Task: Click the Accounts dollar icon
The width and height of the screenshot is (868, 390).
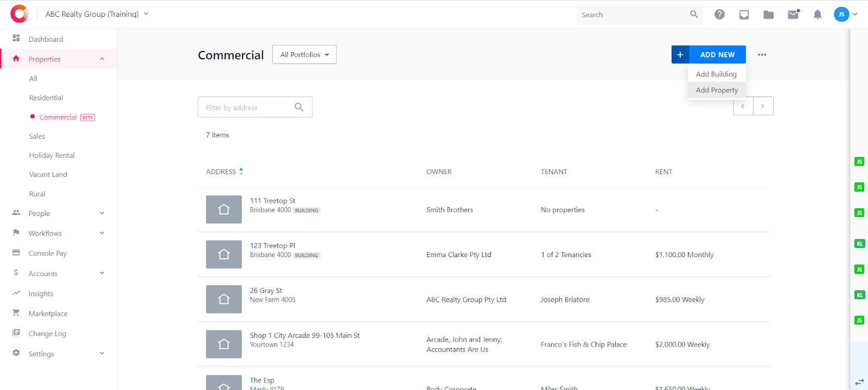Action: coord(16,273)
